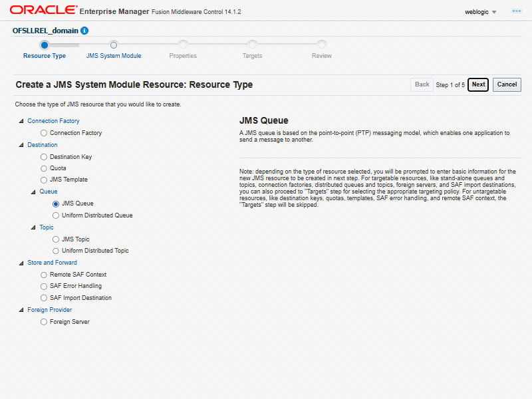Open the more options icon at top right
This screenshot has width=532, height=399.
[517, 11]
